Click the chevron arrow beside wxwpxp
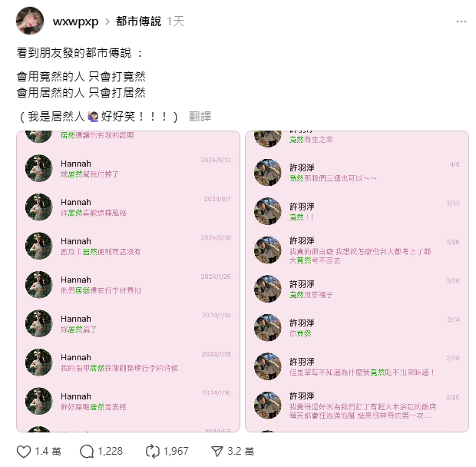476x467 pixels. tap(107, 22)
